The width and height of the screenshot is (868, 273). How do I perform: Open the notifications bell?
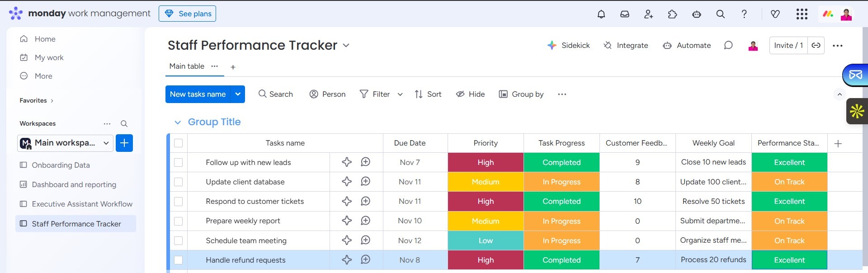[601, 14]
